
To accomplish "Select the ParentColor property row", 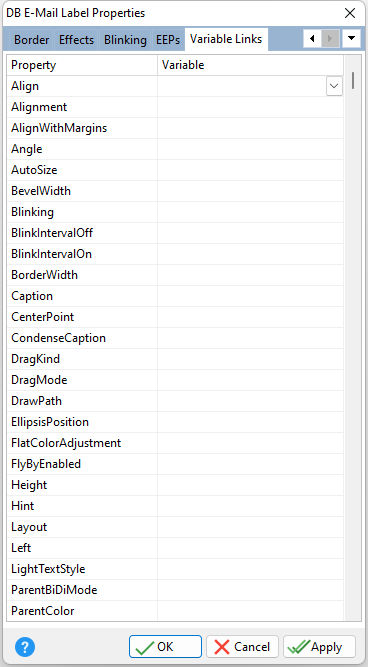I will (175, 611).
